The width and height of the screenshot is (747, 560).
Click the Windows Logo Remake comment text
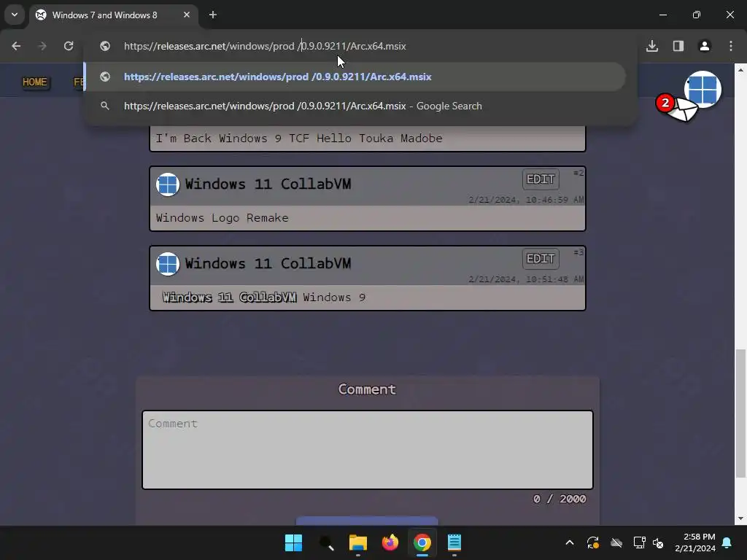tap(222, 218)
